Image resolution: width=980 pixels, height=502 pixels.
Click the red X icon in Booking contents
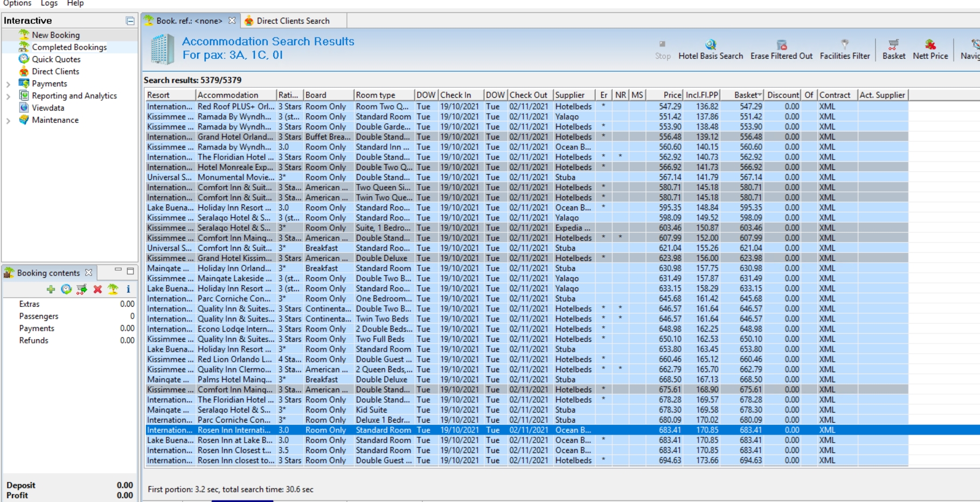click(98, 289)
